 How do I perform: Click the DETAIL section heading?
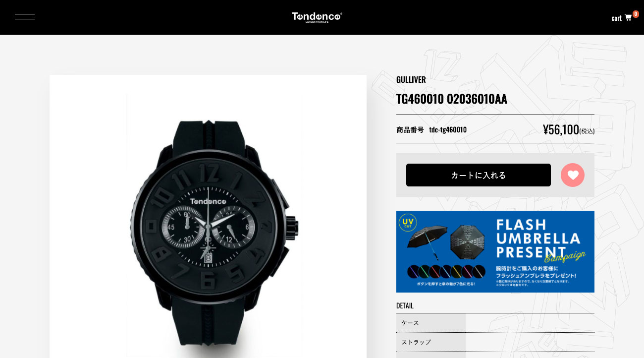(x=405, y=305)
